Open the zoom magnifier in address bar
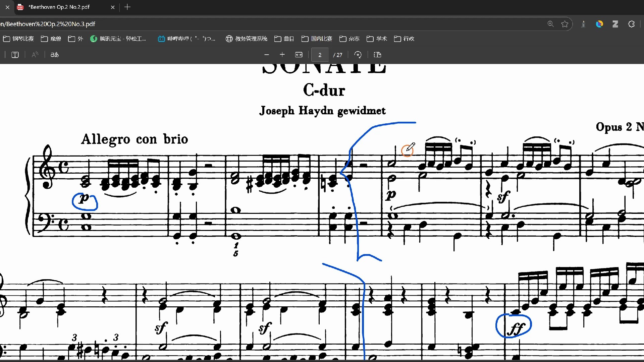Viewport: 644px width, 362px height. [x=550, y=24]
